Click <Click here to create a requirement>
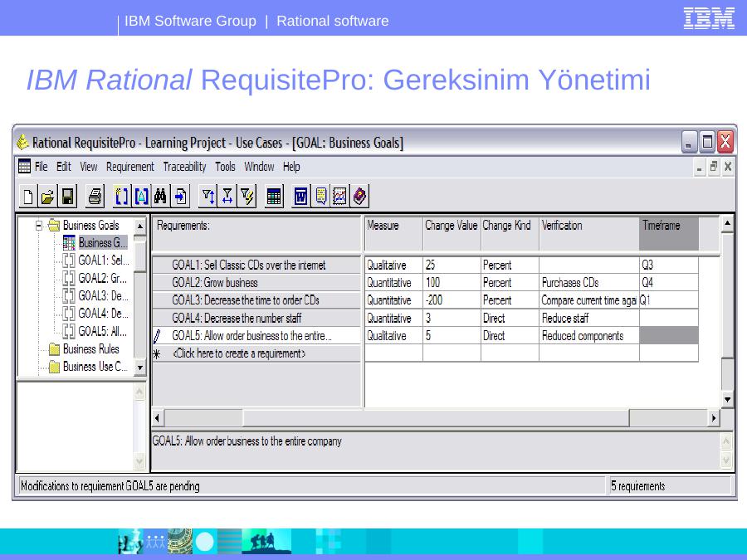This screenshot has width=747, height=560. (256, 353)
